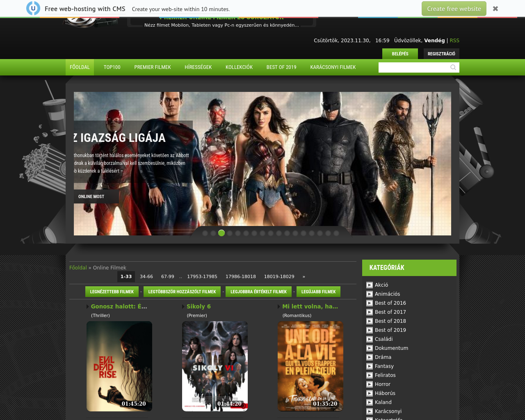Viewport: 525px width, 420px height.
Task: Click the play icon beside Feliratos
Action: (370, 375)
